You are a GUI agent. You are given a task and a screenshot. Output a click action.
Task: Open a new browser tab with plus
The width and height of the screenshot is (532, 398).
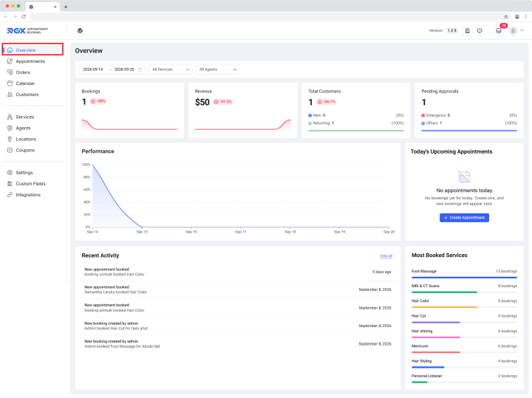66,7
